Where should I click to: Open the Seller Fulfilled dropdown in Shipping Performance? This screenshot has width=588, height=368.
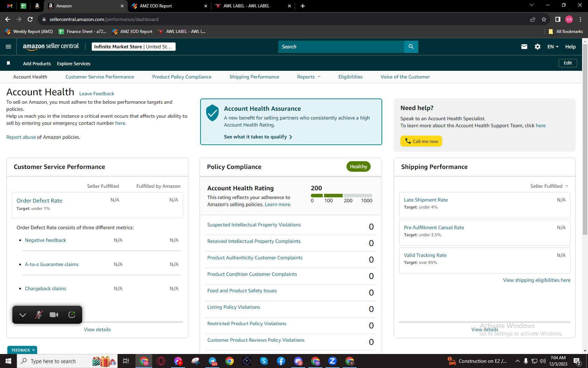pos(549,186)
